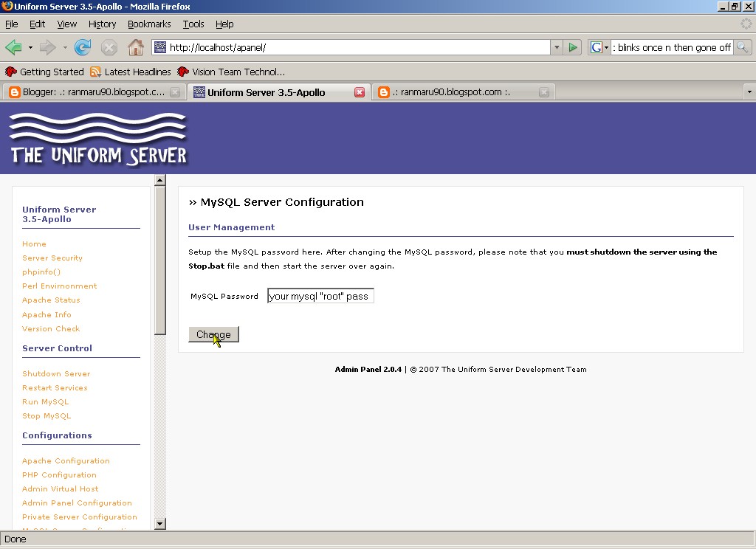Screen dimensions: 756x549
Task: Focus the MySQL Password input field
Action: pyautogui.click(x=320, y=296)
